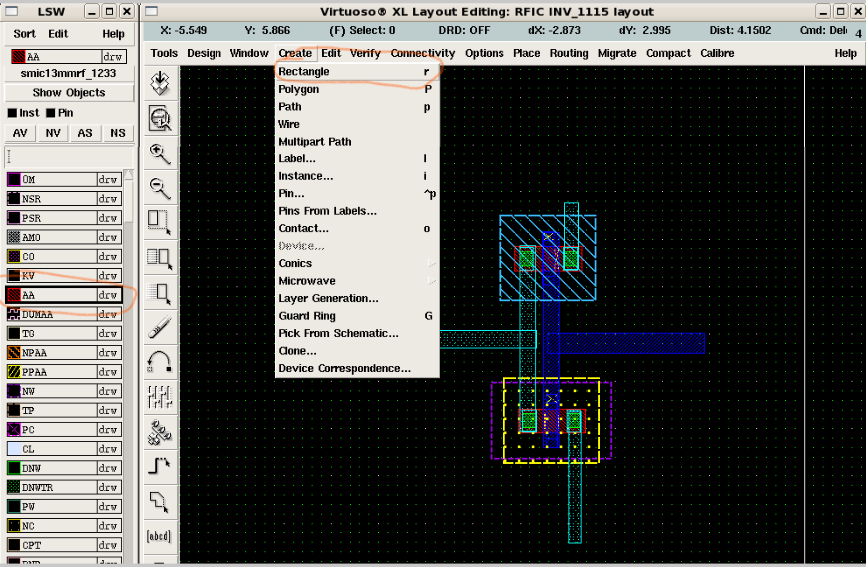Click the Undo curved arrow icon

click(160, 362)
